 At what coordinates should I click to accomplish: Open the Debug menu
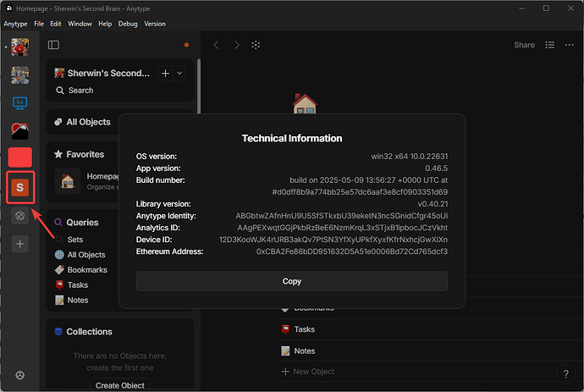(128, 24)
